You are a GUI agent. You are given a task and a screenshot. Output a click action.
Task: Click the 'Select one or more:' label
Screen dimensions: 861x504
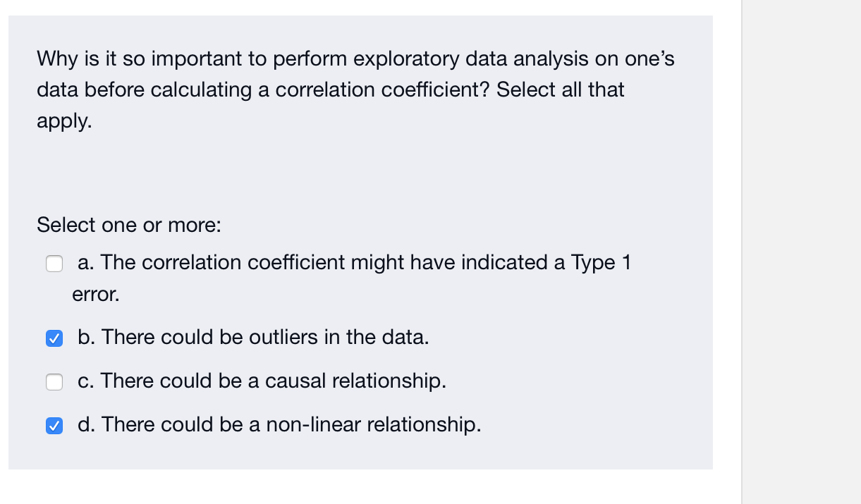pyautogui.click(x=129, y=225)
